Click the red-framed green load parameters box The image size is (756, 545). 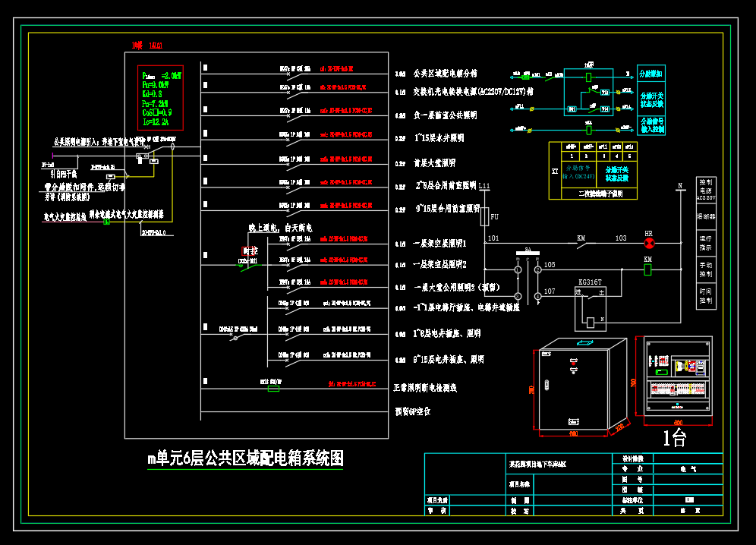coord(161,98)
